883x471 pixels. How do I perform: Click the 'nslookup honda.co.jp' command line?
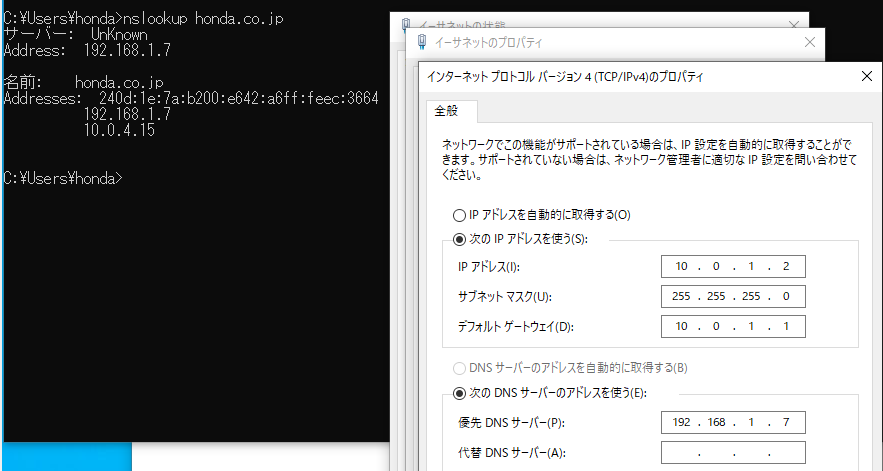point(143,19)
